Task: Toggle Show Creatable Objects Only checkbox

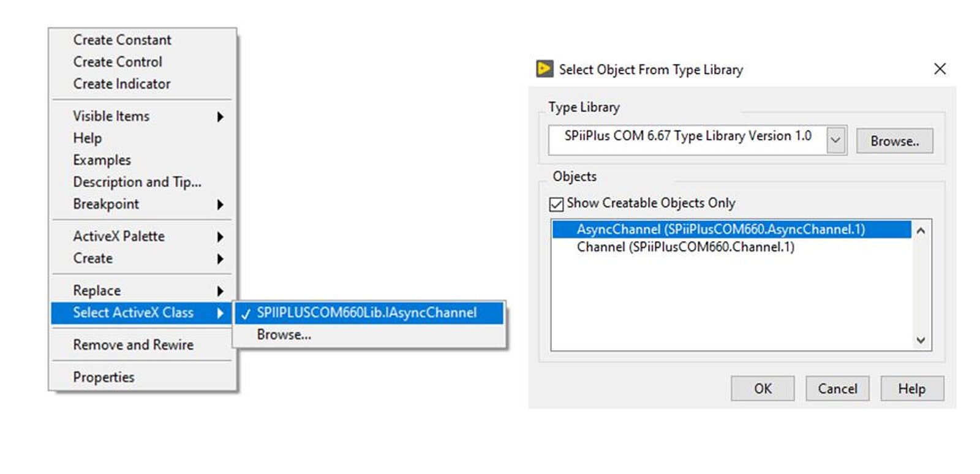Action: pyautogui.click(x=556, y=204)
